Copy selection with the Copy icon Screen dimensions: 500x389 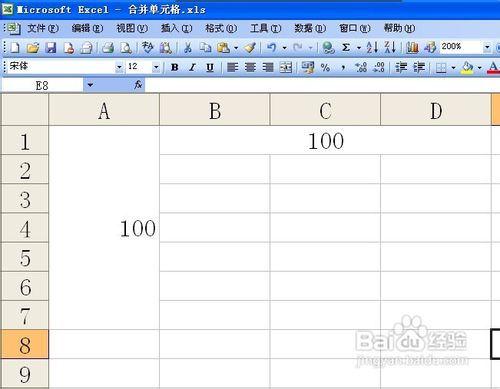[x=206, y=48]
